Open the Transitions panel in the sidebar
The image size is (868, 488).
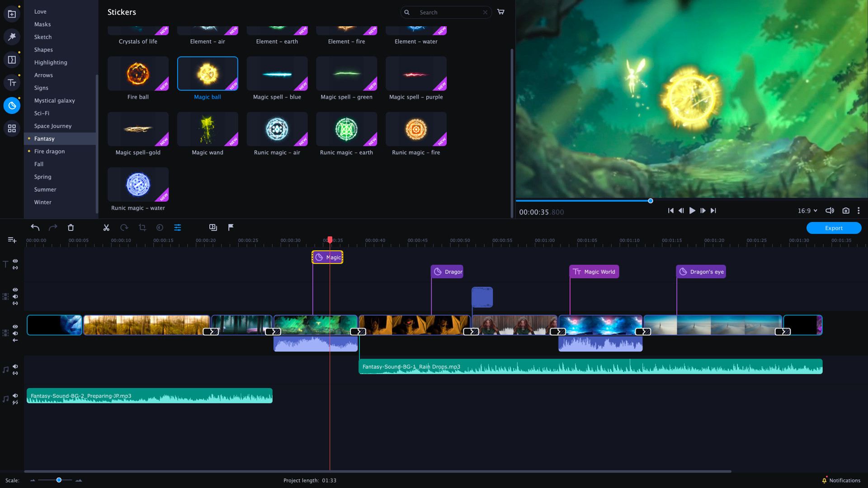[x=12, y=59]
